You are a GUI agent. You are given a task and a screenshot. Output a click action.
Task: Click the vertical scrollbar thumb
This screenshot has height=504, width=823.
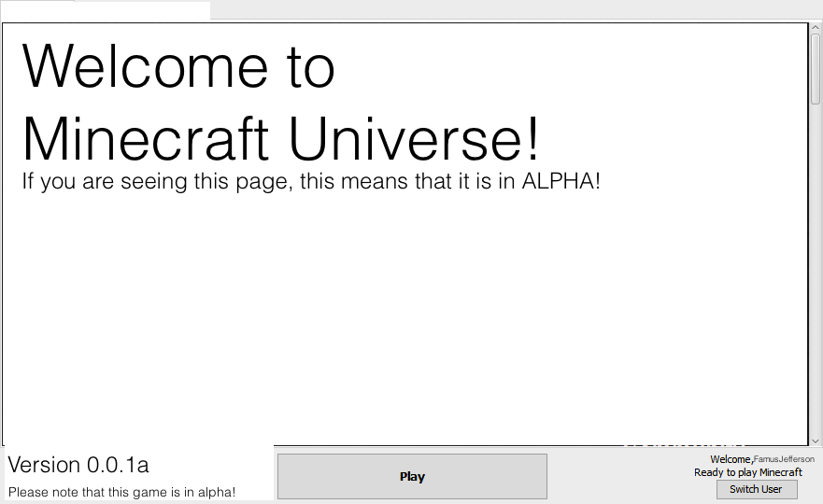pyautogui.click(x=815, y=69)
